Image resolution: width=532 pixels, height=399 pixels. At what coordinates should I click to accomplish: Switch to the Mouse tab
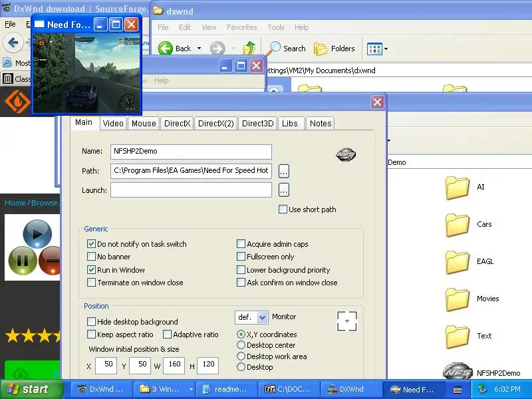click(x=144, y=124)
